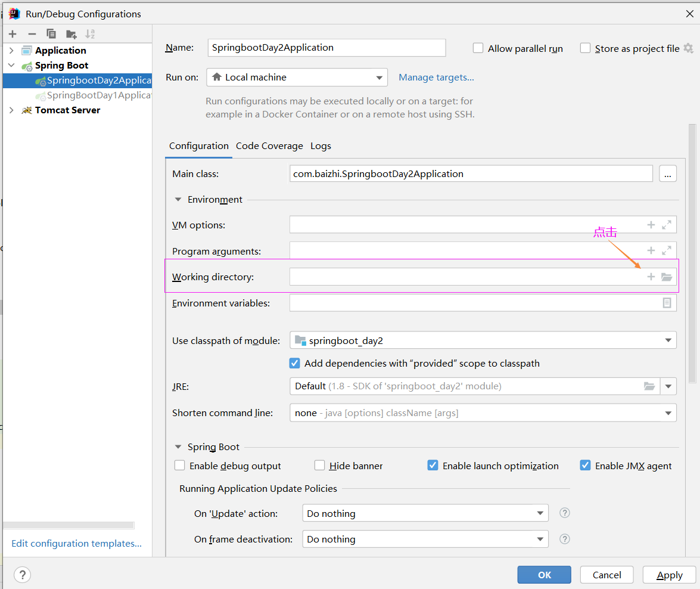
Task: Switch to the Logs tab
Action: tap(321, 145)
